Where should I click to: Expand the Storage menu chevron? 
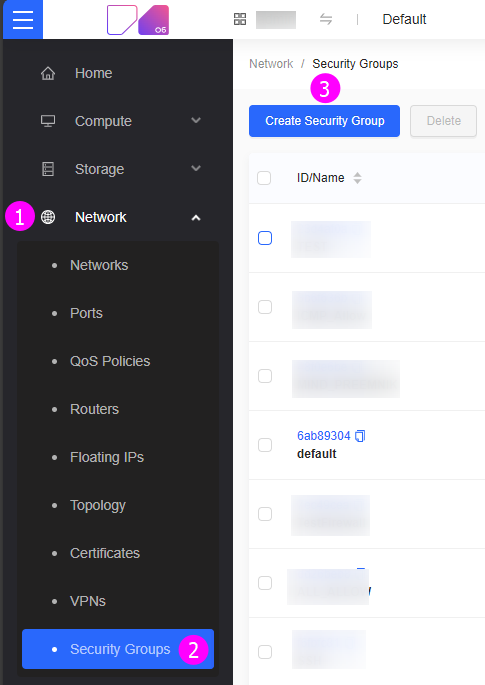point(196,168)
